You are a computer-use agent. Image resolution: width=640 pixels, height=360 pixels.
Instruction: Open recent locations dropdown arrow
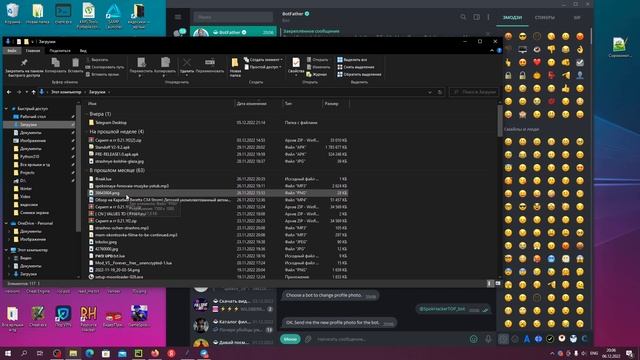(27, 92)
